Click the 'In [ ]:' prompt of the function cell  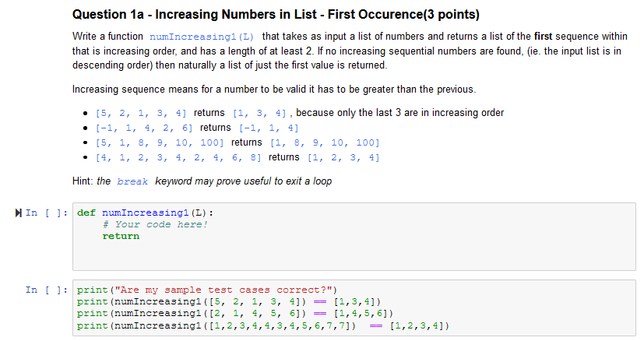click(x=47, y=213)
